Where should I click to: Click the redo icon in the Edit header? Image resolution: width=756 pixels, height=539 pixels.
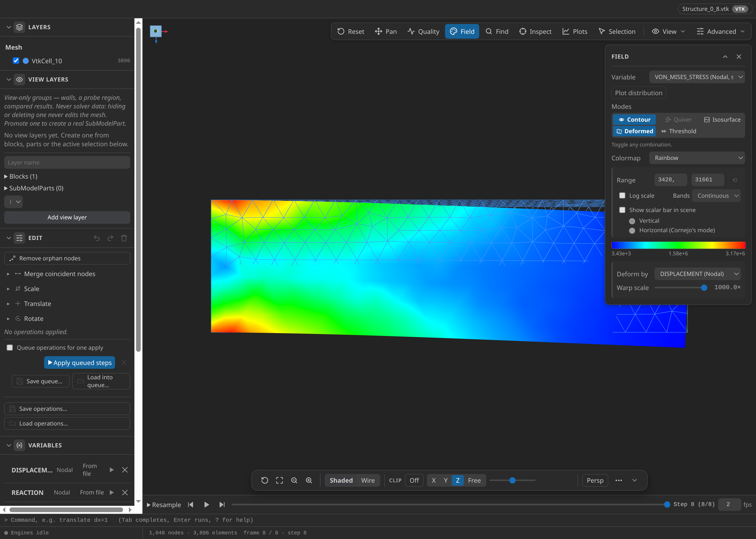(x=110, y=238)
